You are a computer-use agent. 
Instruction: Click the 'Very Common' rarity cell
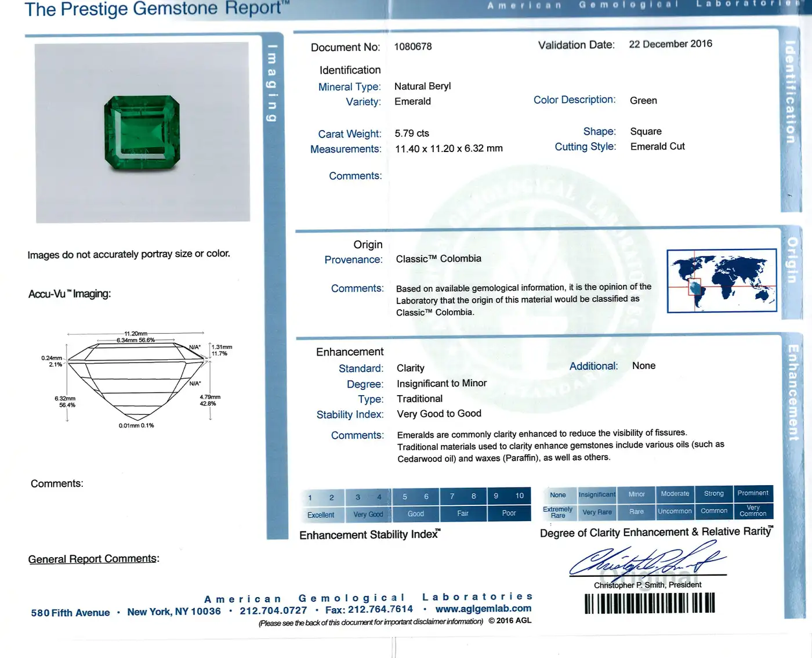click(753, 511)
